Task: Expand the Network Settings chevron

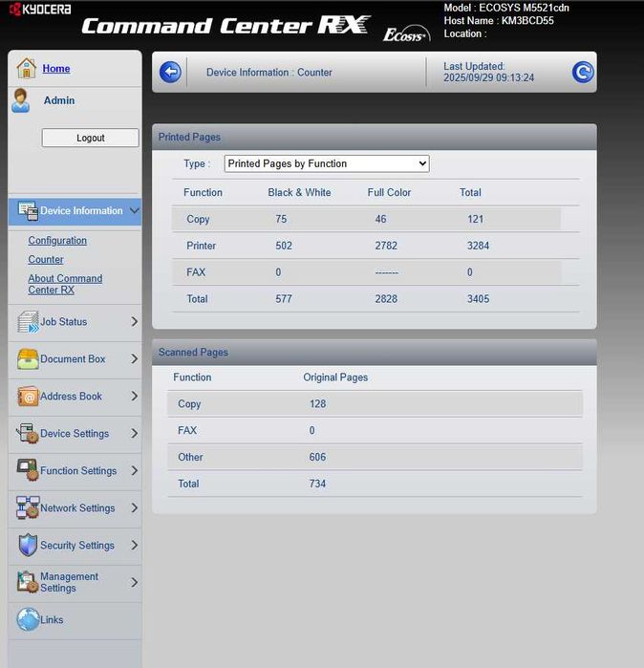Action: 135,507
